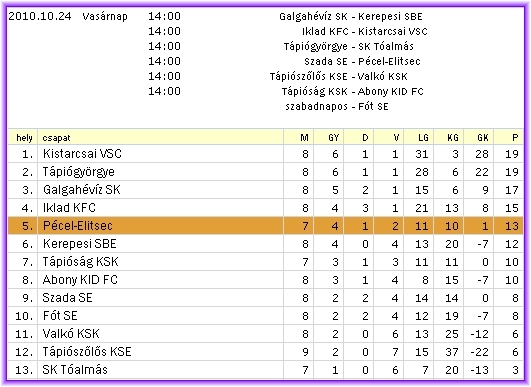Viewport: 531px width, 387px height.
Task: Open the Tápióság KSK - Abony KID FC fixture
Action: click(x=353, y=91)
